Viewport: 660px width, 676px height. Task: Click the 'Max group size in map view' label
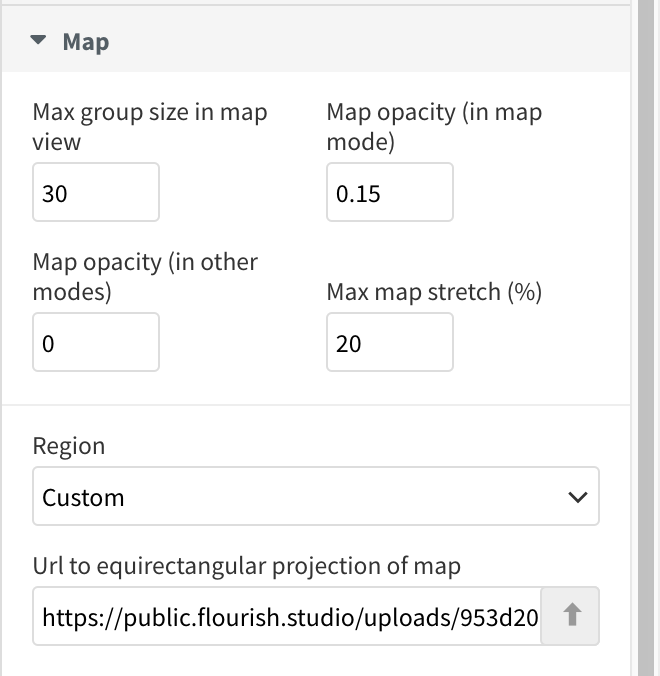click(x=150, y=127)
